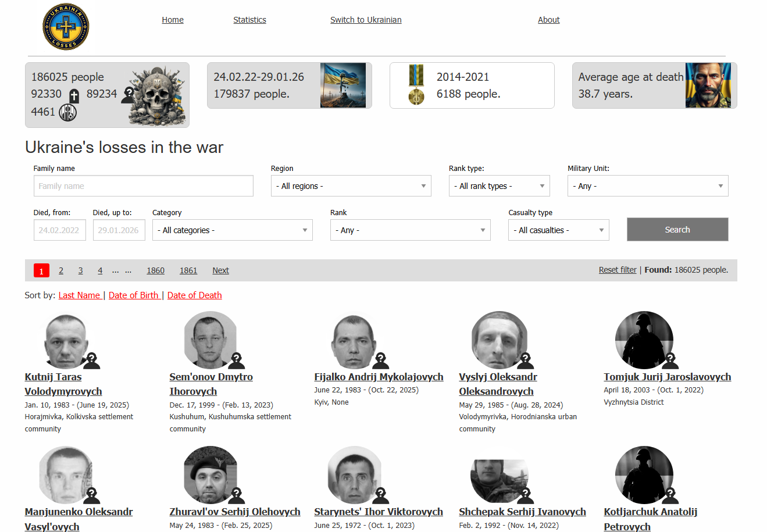Click the Reset filter link
Viewport: 767px width, 532px height.
click(x=618, y=270)
